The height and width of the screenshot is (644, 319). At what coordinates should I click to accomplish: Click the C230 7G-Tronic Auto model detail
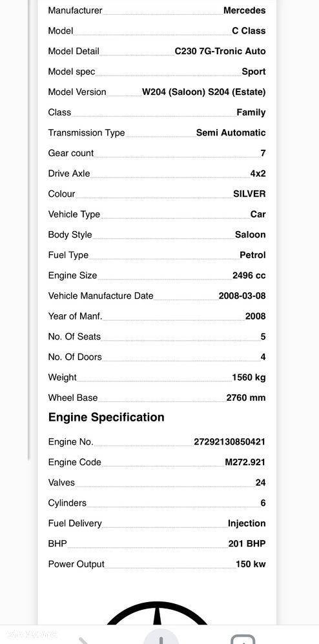(220, 52)
